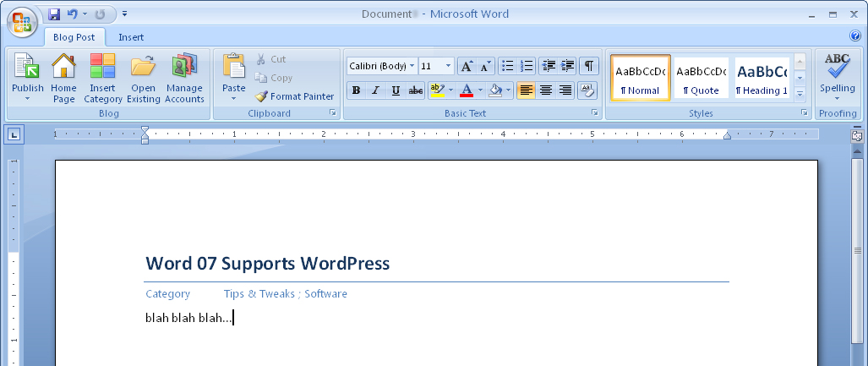Center the text
Image resolution: width=868 pixels, height=366 pixels.
546,90
